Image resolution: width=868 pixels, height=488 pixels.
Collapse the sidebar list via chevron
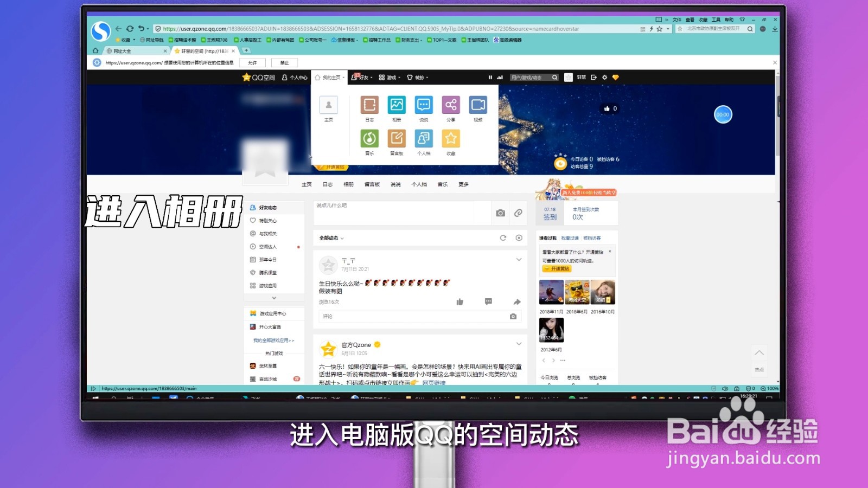(x=274, y=298)
